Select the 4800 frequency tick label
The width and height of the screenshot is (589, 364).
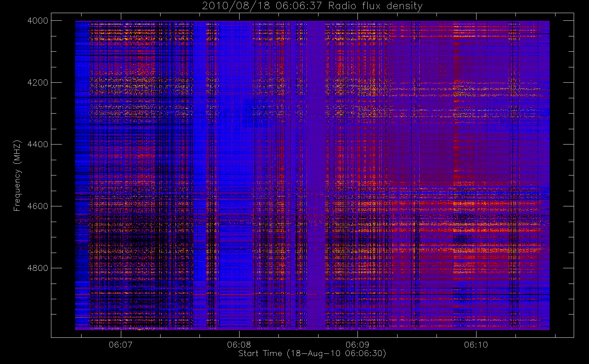[x=38, y=268]
